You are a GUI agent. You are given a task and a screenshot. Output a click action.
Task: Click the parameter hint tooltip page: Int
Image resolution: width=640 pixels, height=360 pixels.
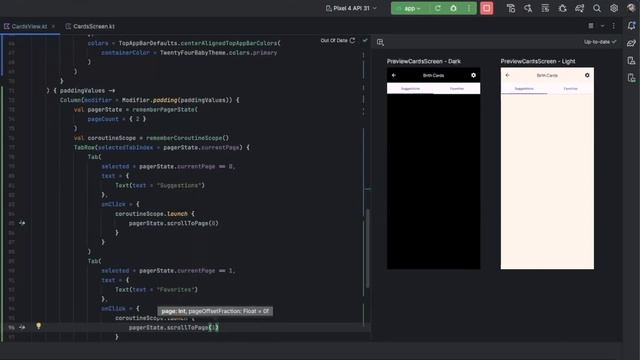pos(215,311)
